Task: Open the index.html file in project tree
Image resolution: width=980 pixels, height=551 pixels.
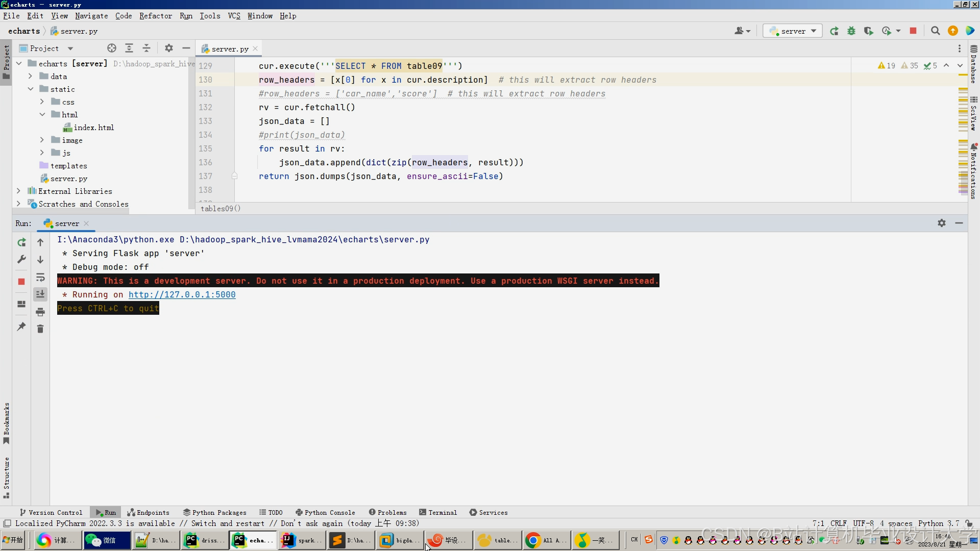Action: point(93,128)
